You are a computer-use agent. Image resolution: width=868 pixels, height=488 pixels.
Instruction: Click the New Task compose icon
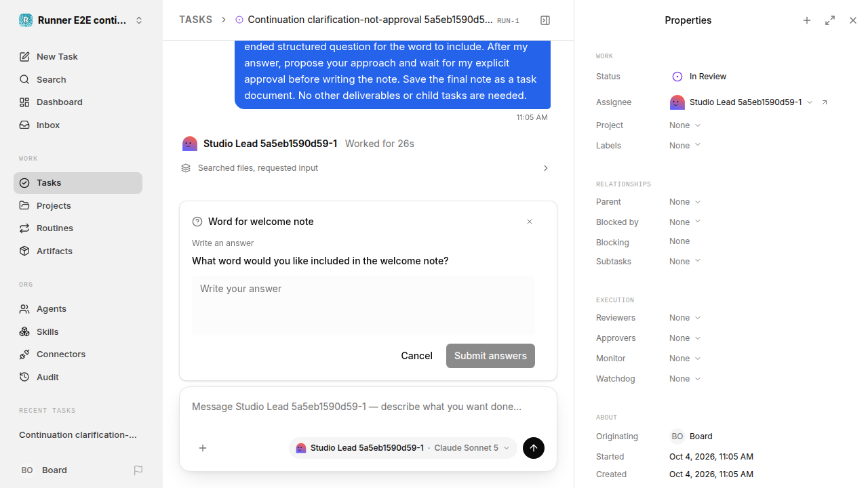coord(24,57)
